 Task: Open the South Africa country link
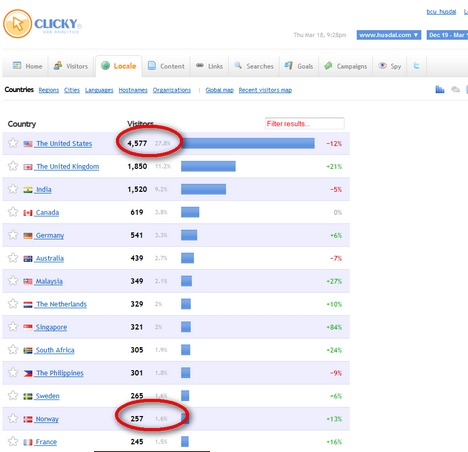pyautogui.click(x=55, y=350)
